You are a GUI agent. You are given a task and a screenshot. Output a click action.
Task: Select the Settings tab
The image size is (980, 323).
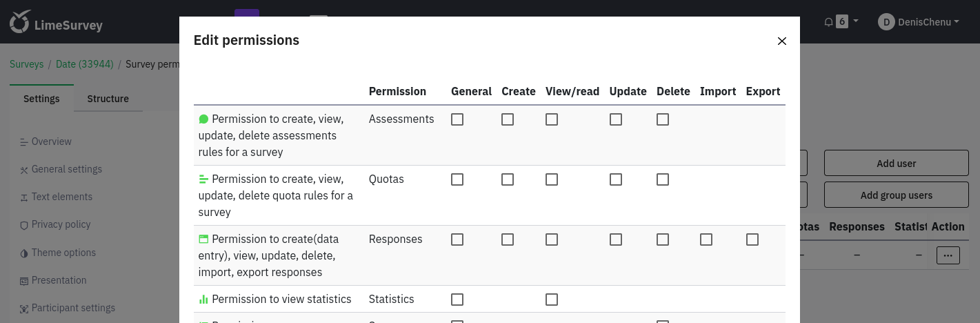click(x=41, y=99)
